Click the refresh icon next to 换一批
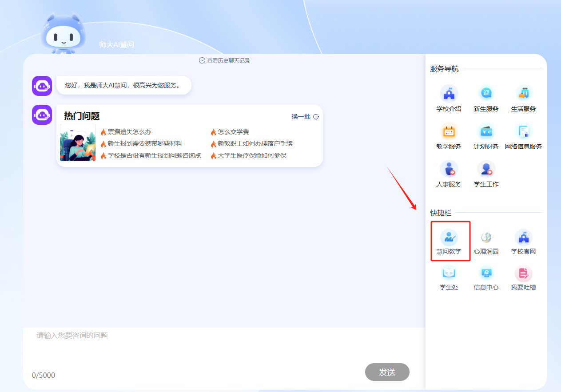The width and height of the screenshot is (561, 392). tap(316, 117)
